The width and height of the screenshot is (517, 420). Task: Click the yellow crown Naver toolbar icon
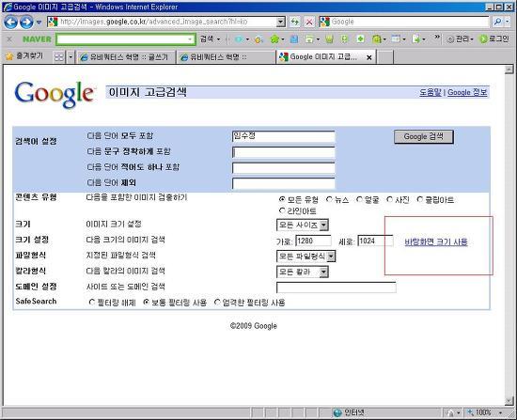329,39
